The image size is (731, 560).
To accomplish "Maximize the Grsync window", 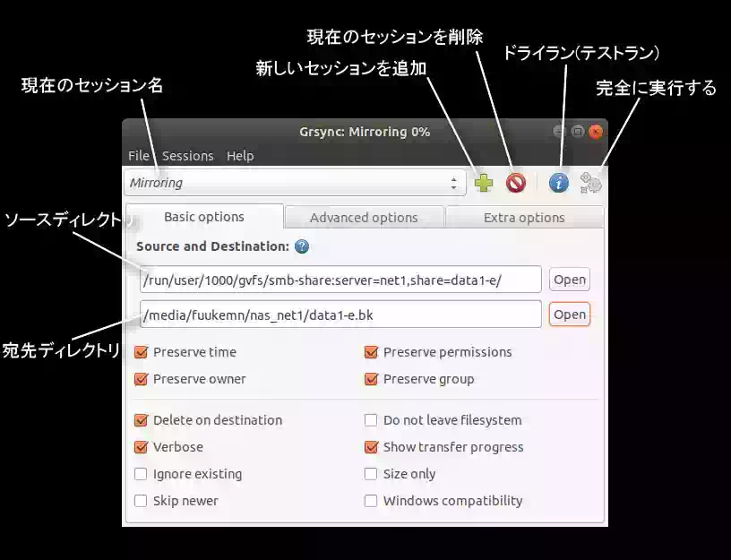I will 578,132.
